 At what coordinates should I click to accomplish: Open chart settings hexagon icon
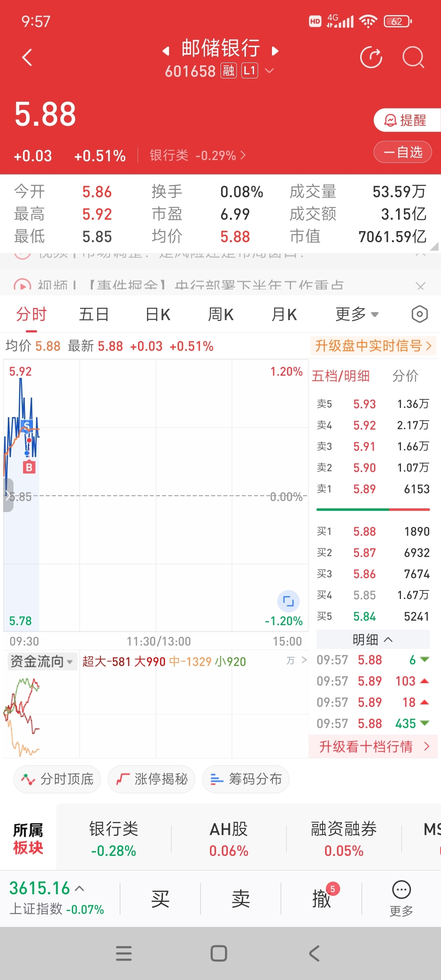pos(419,314)
